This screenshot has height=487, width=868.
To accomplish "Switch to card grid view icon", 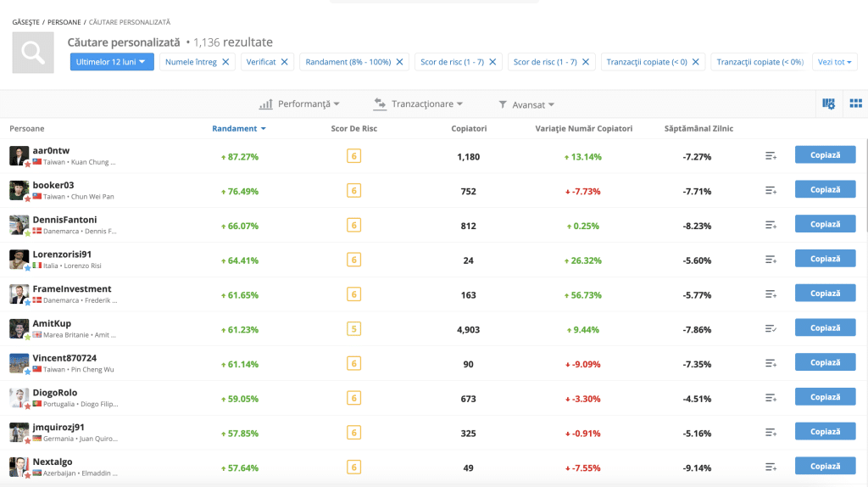I will pos(856,104).
